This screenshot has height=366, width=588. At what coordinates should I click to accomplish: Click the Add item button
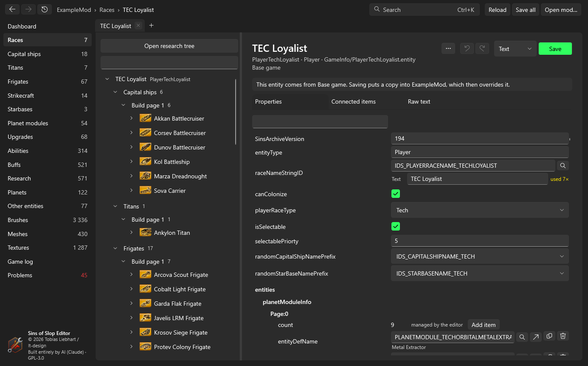(x=484, y=325)
